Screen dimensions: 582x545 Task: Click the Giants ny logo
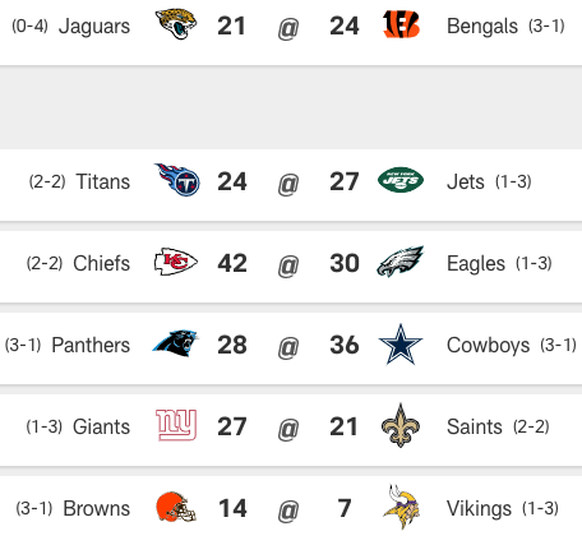tap(176, 425)
